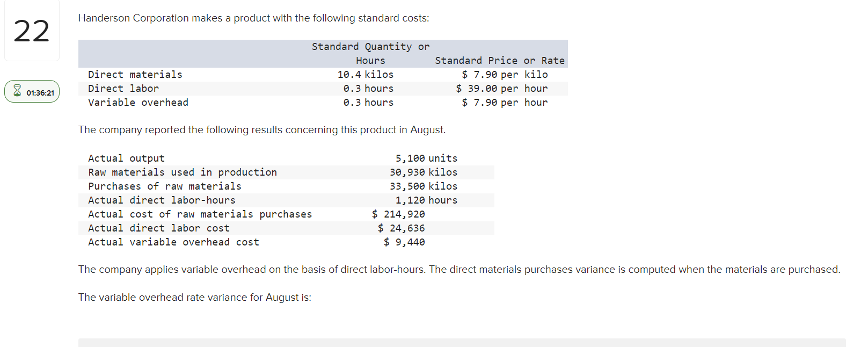
Task: Click the Variable overhead row
Action: coord(138,102)
